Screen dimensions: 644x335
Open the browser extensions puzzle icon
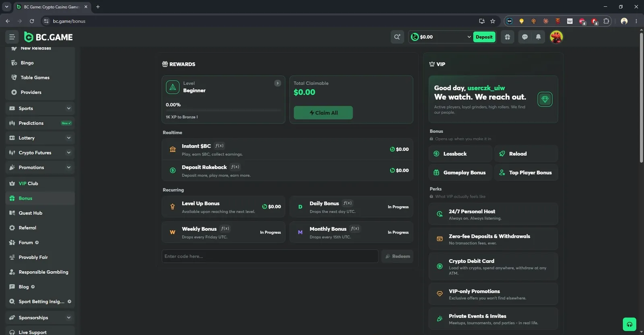click(606, 21)
